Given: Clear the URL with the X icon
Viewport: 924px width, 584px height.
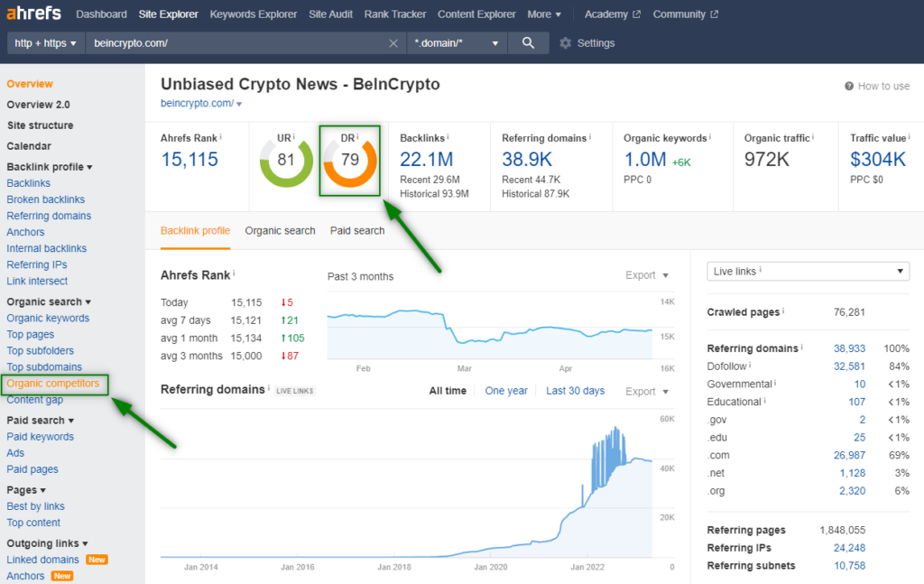Looking at the screenshot, I should 393,43.
